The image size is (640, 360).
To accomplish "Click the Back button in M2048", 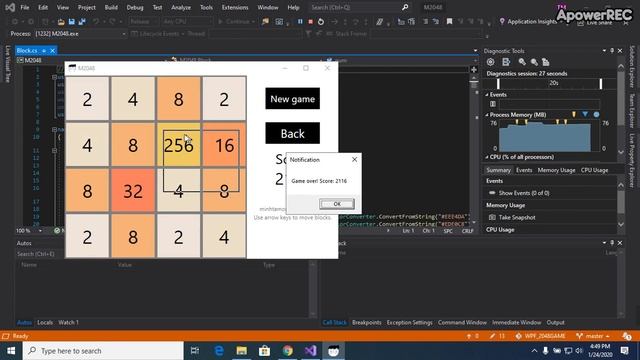I will pyautogui.click(x=292, y=133).
